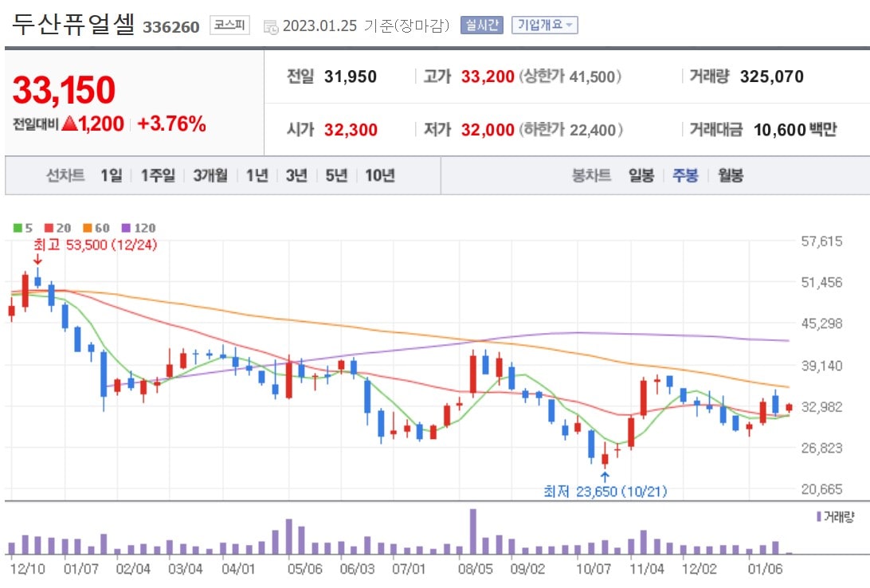Click the 최고 53,500 (12/24) high marker

95,245
